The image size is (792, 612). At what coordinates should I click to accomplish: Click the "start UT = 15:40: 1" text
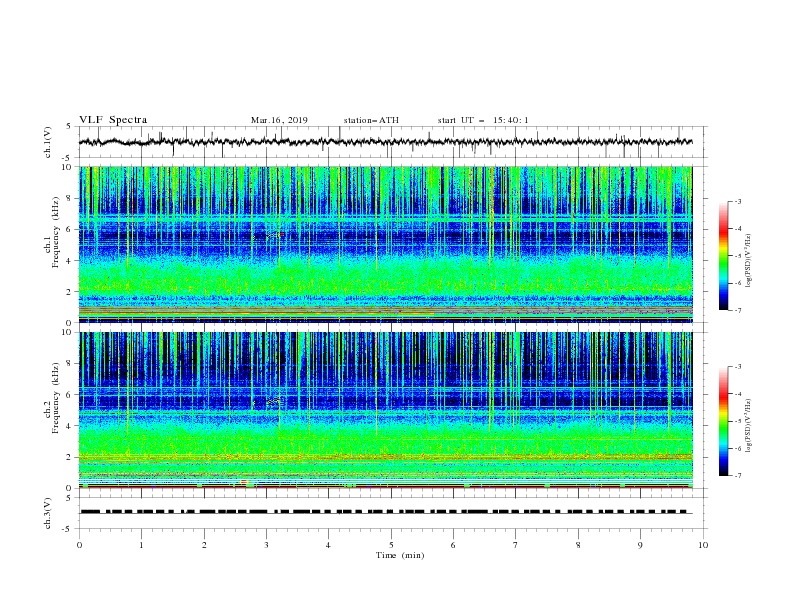483,120
